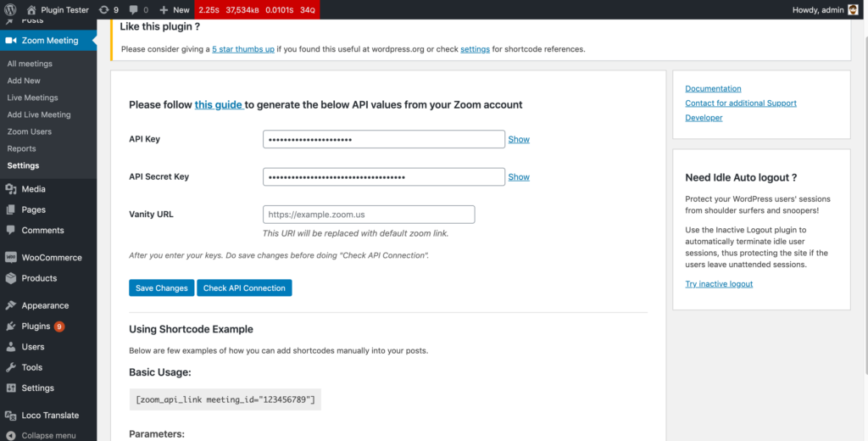
Task: Open the Plugin Tester home icon
Action: tap(32, 9)
